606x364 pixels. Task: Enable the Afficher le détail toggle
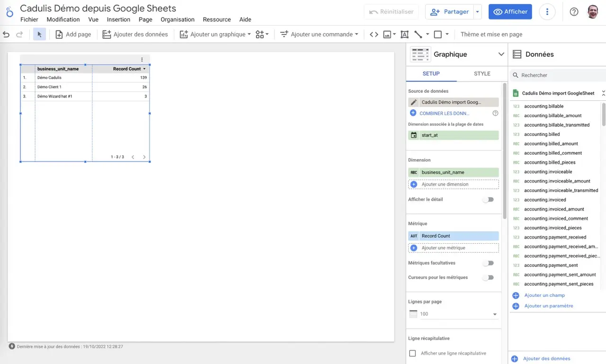click(488, 200)
